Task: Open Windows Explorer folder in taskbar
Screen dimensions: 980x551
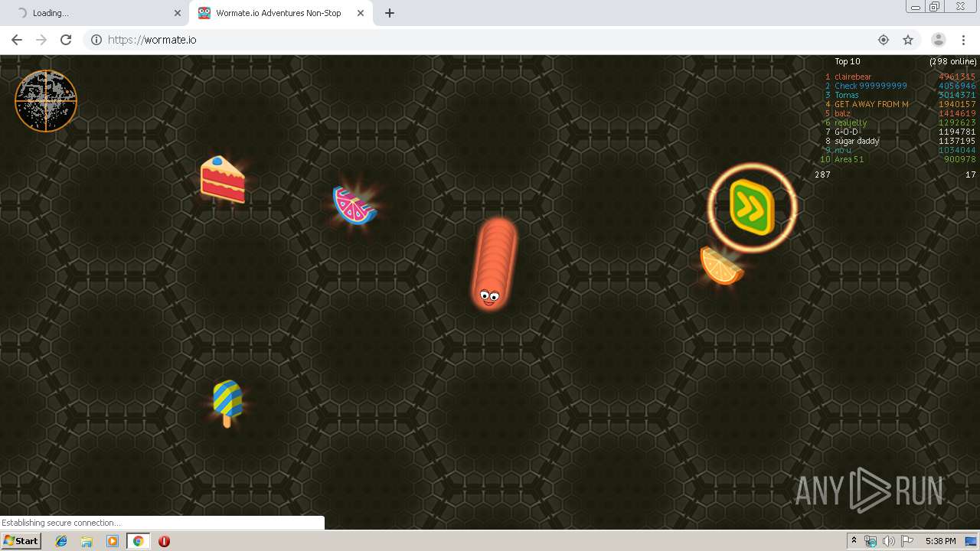Action: click(x=87, y=541)
